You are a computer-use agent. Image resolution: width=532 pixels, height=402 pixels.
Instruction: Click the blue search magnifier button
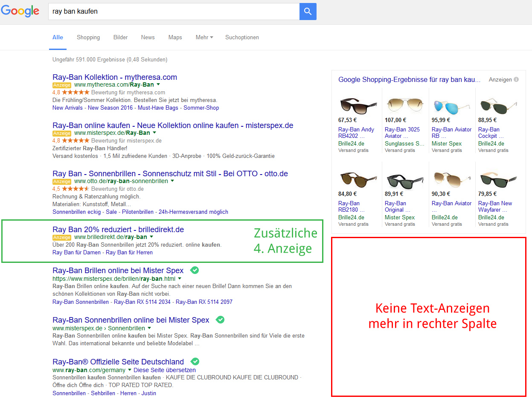coord(308,12)
